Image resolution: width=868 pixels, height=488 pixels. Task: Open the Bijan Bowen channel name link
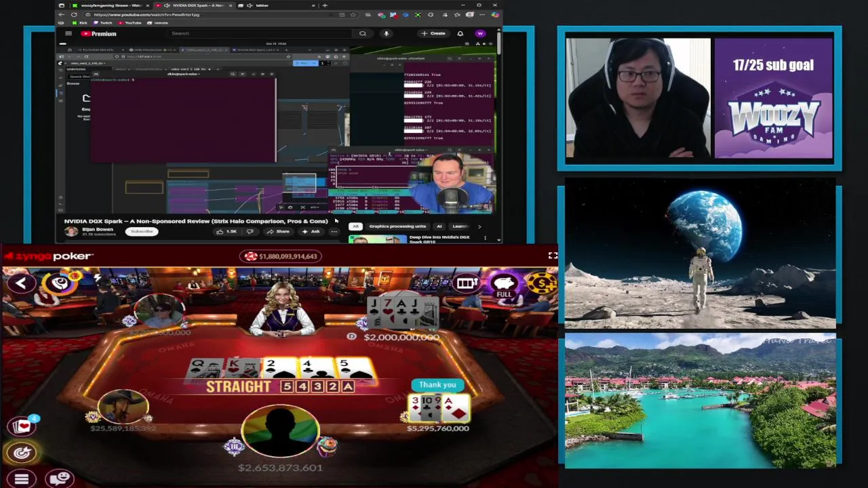point(97,229)
